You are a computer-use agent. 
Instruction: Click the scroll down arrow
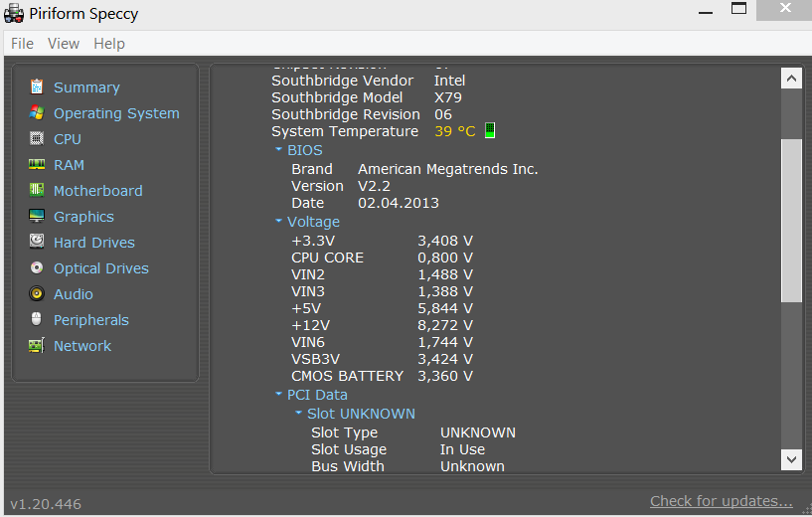tap(791, 459)
